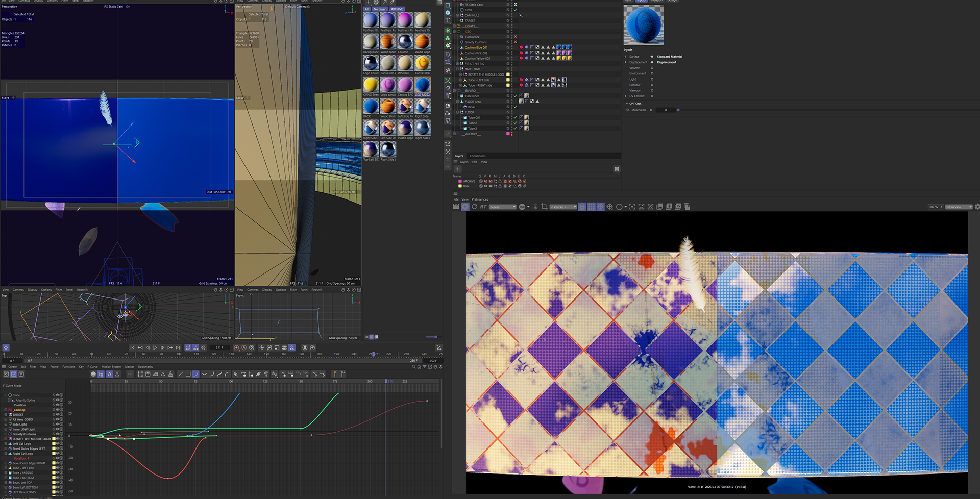Toggle the loop playback icon
The width and height of the screenshot is (980, 499).
(188, 347)
